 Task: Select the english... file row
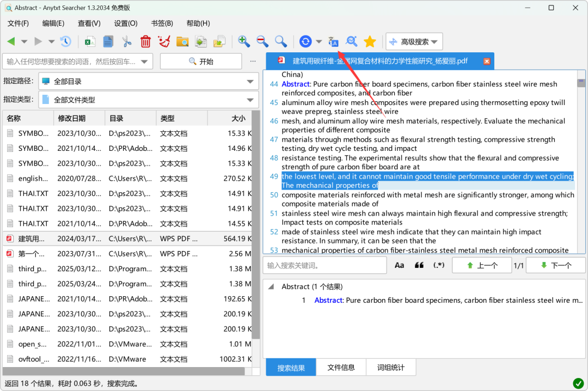(x=127, y=179)
